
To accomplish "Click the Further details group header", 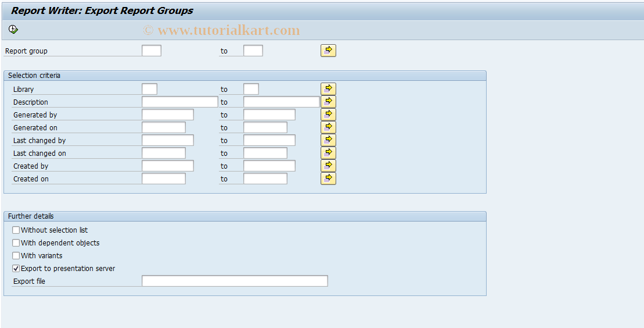I will [x=245, y=216].
